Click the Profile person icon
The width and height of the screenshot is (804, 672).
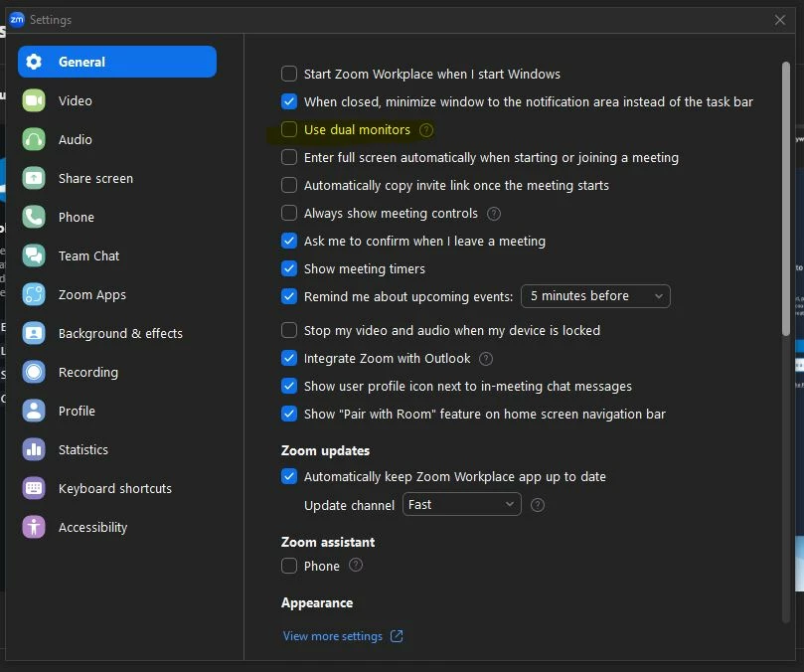pos(34,411)
